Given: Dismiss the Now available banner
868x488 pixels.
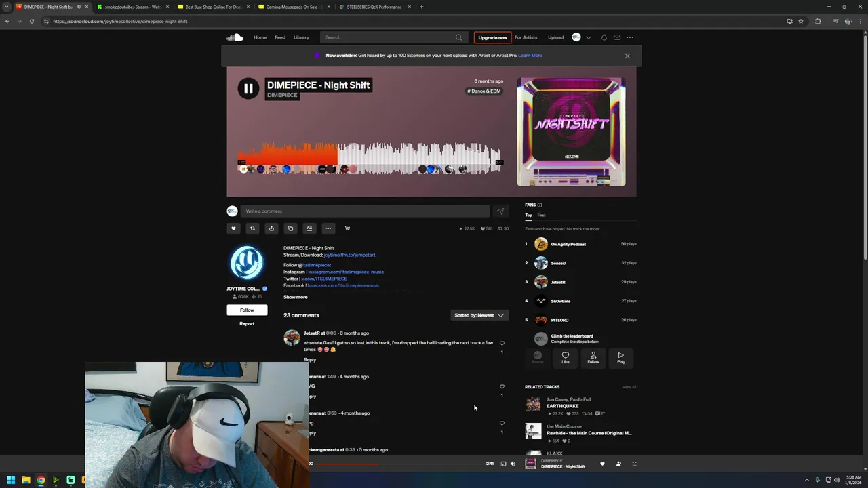Looking at the screenshot, I should [627, 56].
